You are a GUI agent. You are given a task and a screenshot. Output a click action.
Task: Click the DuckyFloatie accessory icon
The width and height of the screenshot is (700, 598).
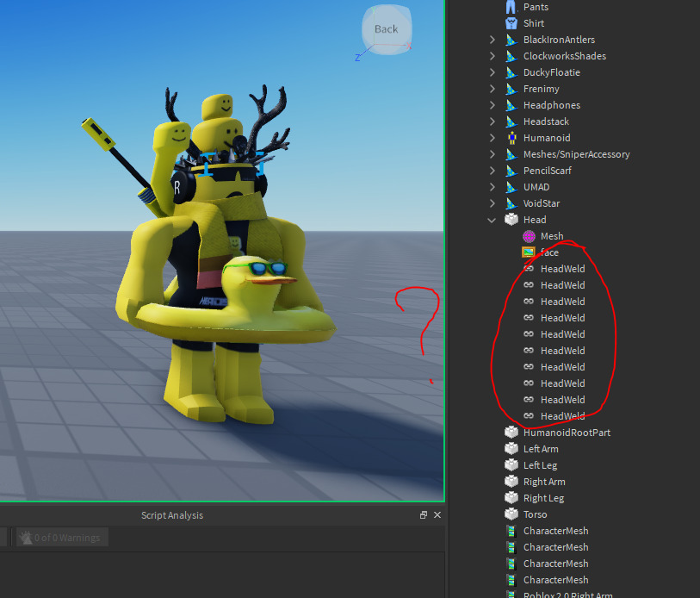point(511,72)
